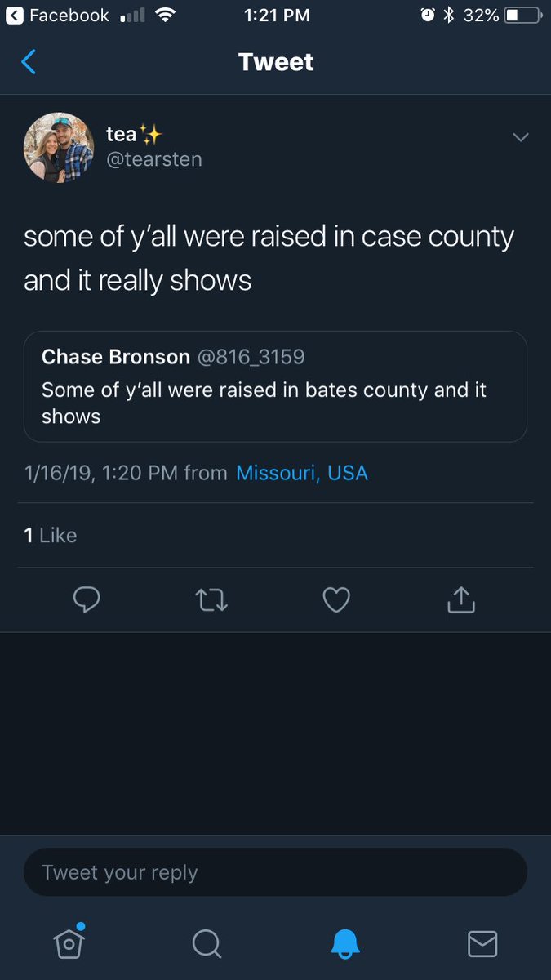Tap the Tweet header title
This screenshot has height=980, width=551.
276,62
